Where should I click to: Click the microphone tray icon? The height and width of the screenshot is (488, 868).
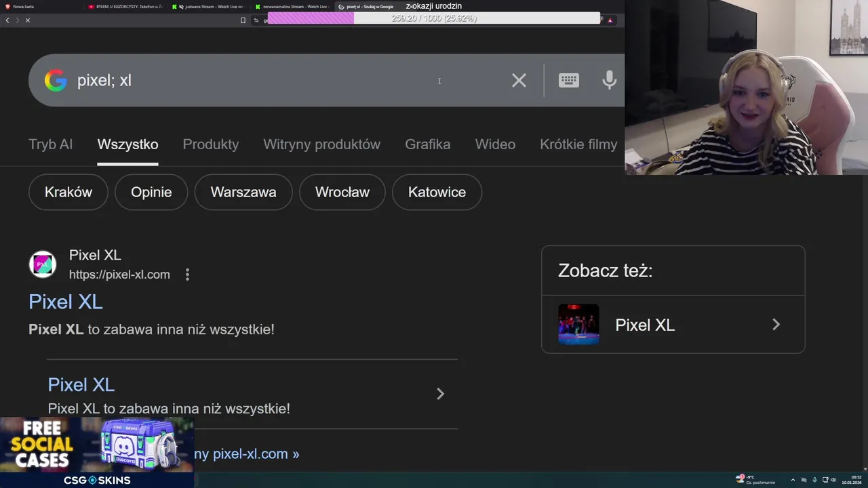814,480
